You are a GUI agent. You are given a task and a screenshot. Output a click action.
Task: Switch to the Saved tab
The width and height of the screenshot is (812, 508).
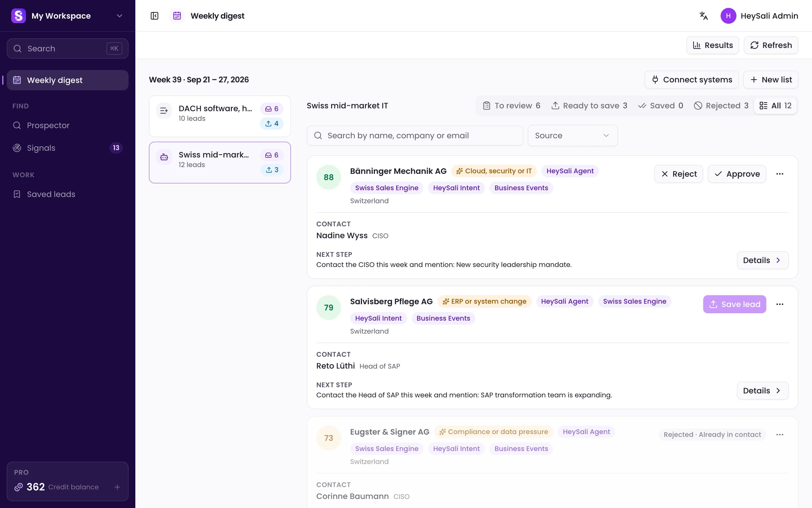point(660,106)
